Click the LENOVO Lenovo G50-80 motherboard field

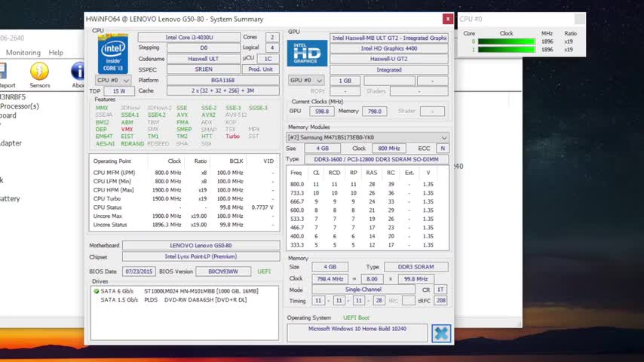(201, 245)
